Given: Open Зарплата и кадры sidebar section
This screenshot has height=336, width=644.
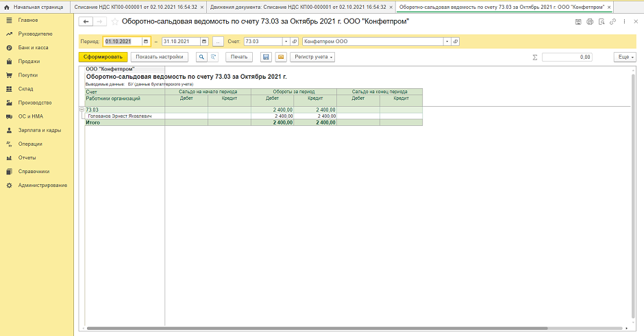Looking at the screenshot, I should tap(39, 130).
